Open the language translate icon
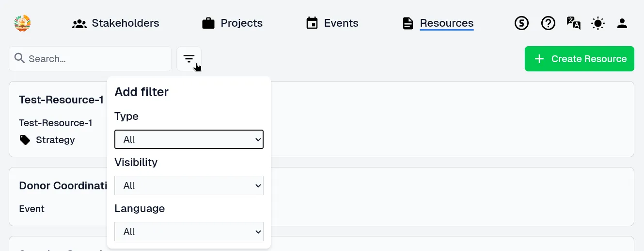644x251 pixels. (574, 23)
